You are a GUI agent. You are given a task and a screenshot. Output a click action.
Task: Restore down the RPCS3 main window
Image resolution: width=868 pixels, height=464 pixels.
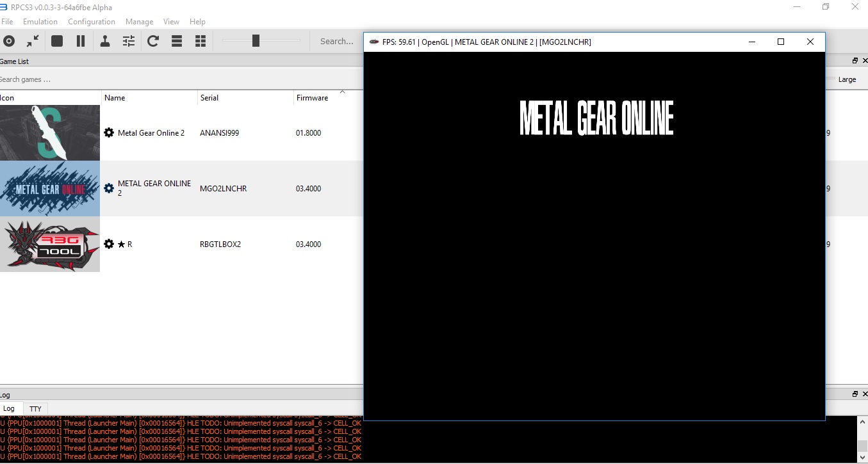[826, 7]
